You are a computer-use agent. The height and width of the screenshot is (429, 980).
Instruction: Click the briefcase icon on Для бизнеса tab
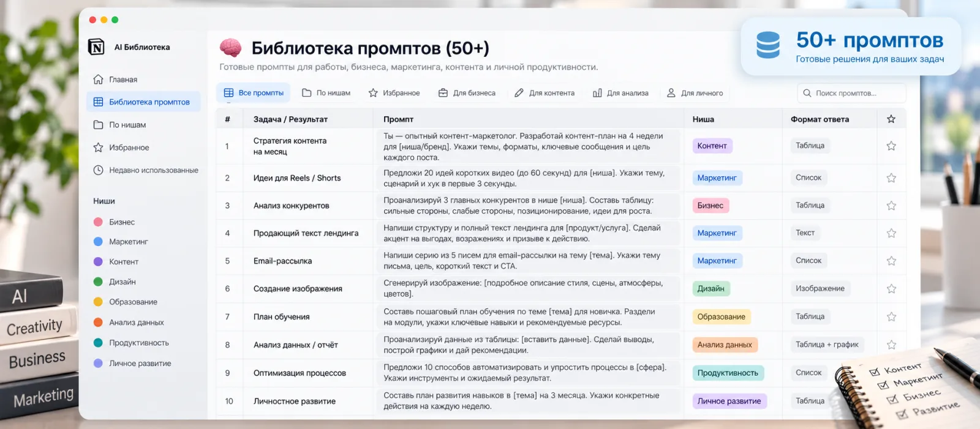click(443, 93)
